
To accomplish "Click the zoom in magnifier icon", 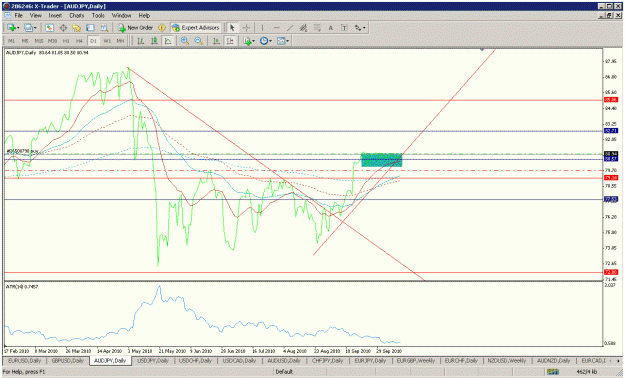I will pyautogui.click(x=185, y=41).
